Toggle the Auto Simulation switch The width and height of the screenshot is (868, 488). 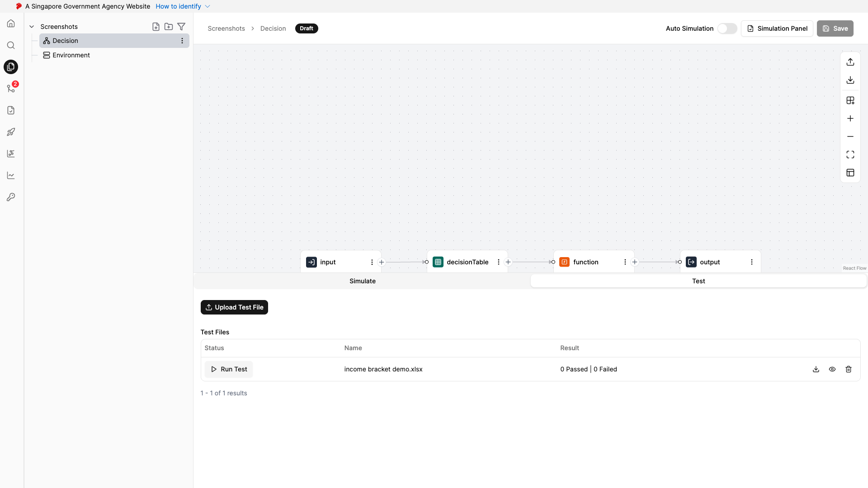[x=727, y=28]
